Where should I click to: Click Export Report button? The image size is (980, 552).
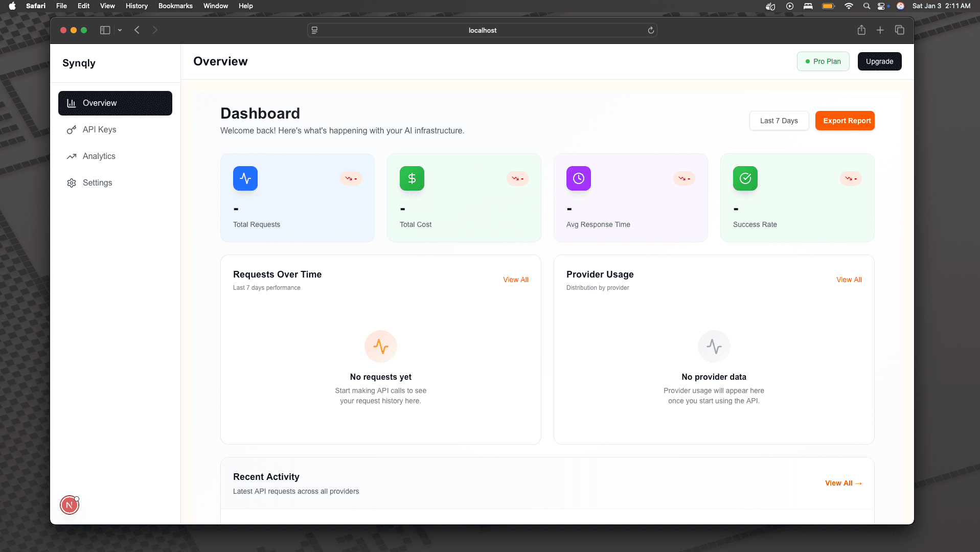(x=845, y=121)
